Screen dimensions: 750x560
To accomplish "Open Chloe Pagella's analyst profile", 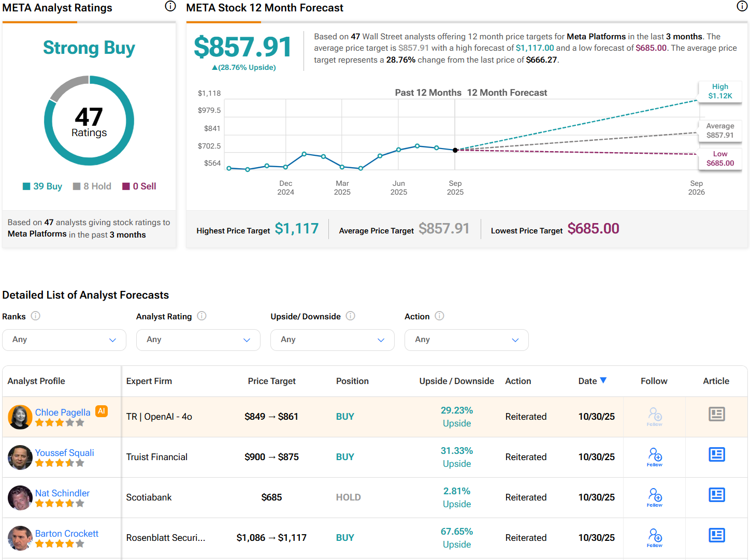I will tap(63, 412).
